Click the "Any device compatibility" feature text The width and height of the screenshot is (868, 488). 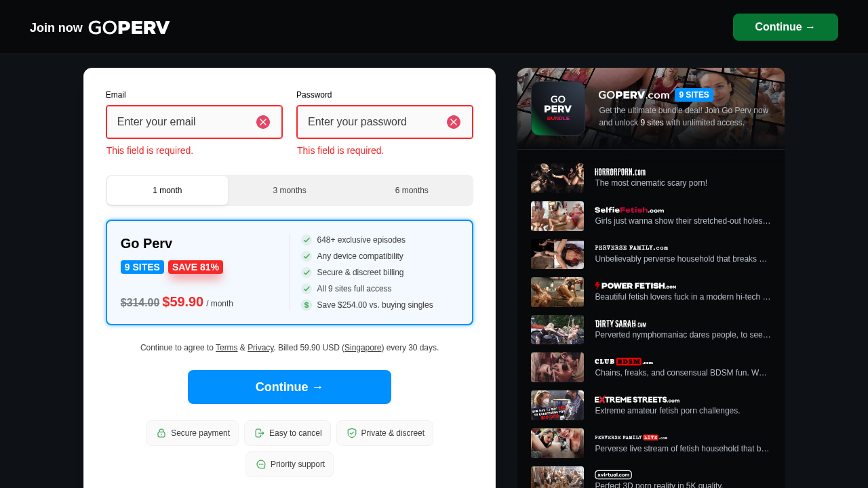(x=360, y=256)
